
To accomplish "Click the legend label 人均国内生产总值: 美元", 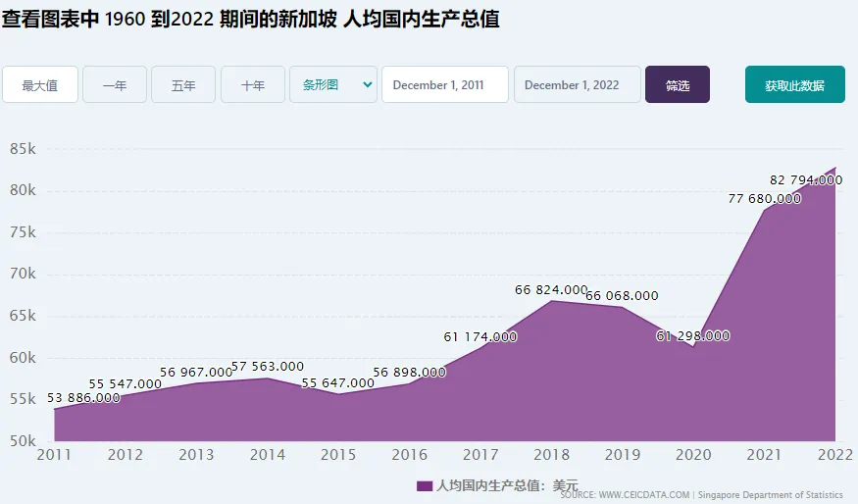I will click(507, 486).
